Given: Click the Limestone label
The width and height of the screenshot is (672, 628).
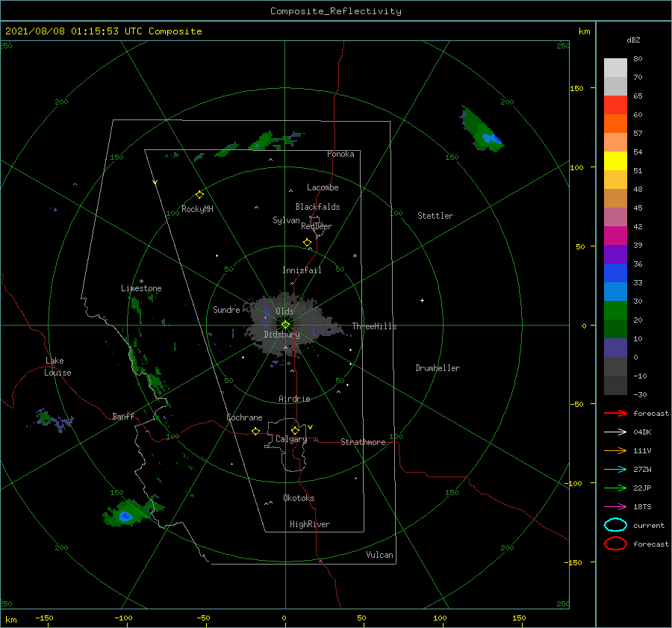Looking at the screenshot, I should (141, 288).
